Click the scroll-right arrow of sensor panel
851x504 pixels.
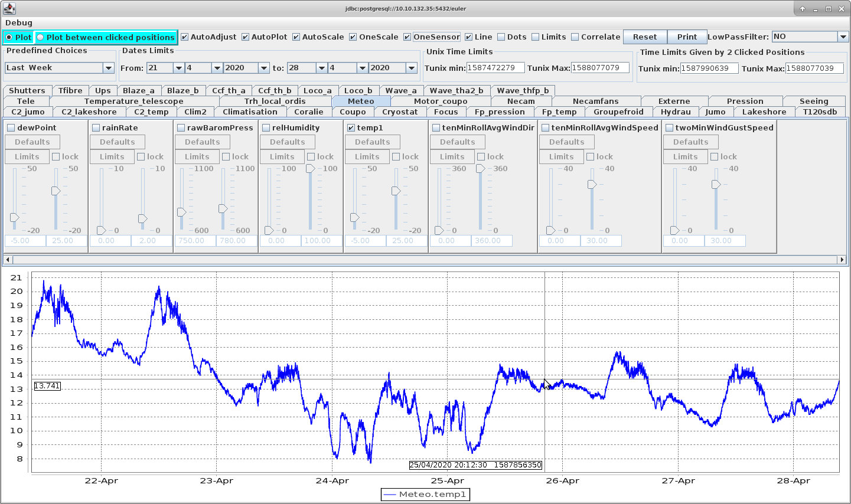(842, 260)
